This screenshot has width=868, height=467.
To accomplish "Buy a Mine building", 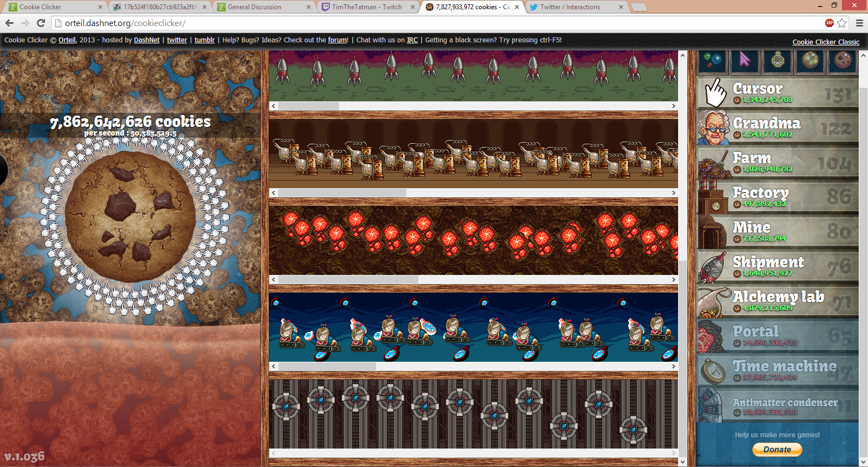I will pos(777,232).
